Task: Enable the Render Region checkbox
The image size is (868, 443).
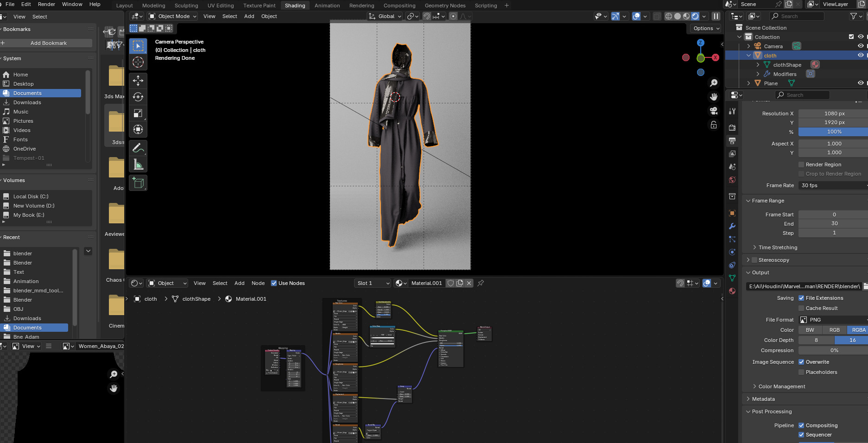Action: point(801,165)
